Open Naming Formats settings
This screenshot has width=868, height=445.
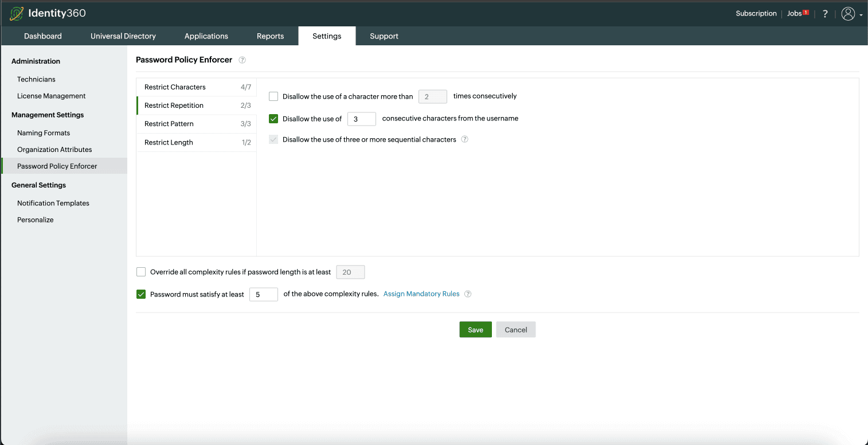(x=44, y=133)
